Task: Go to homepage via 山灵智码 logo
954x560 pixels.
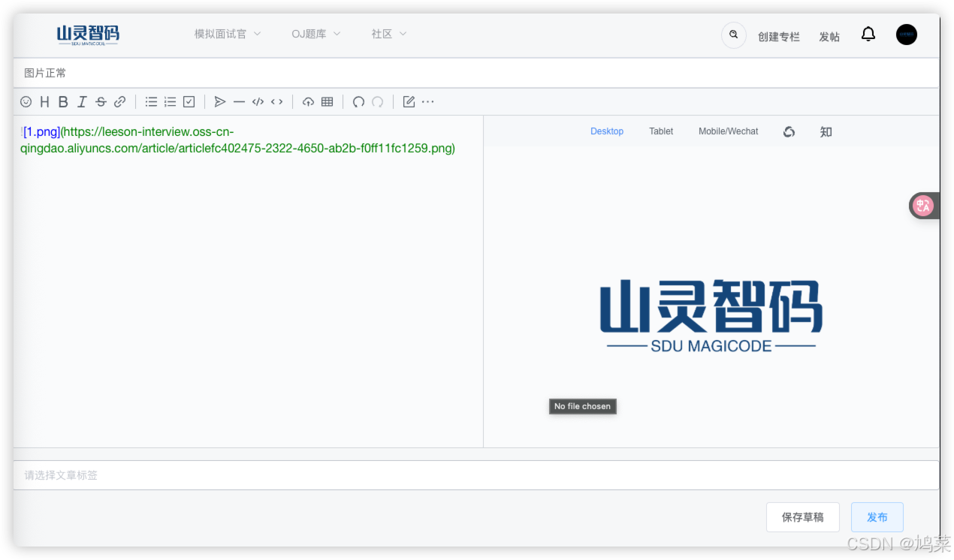Action: click(x=88, y=35)
